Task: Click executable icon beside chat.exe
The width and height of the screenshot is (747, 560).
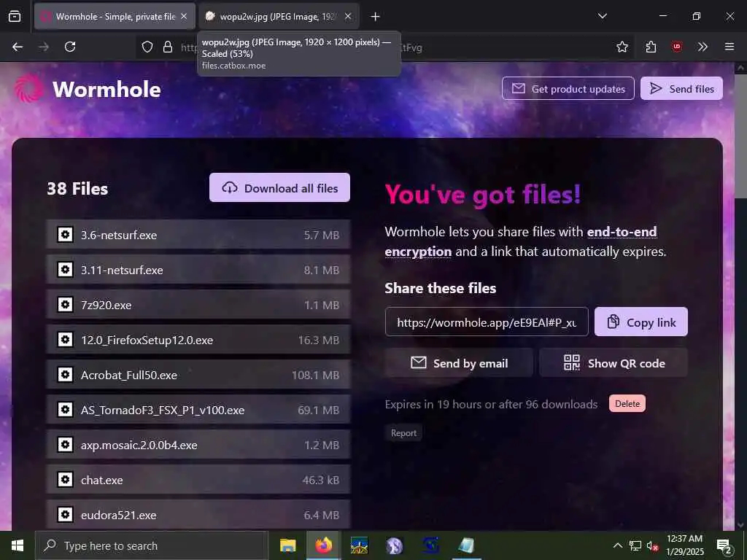Action: pyautogui.click(x=65, y=480)
